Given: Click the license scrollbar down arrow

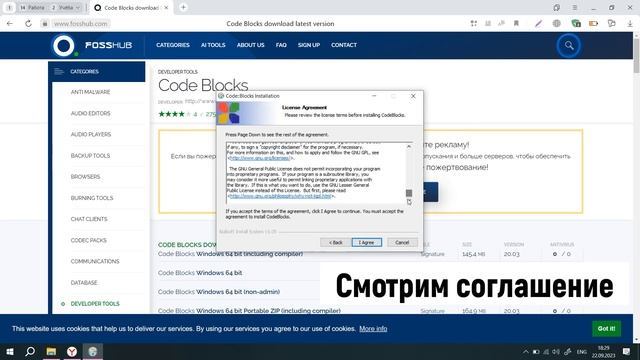Looking at the screenshot, I should click(409, 202).
